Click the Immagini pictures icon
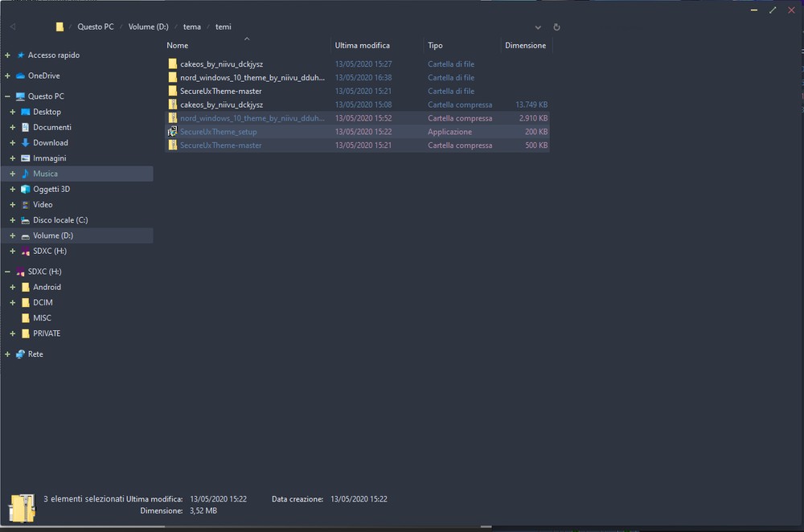Screen dimensions: 804x532 [x=25, y=158]
